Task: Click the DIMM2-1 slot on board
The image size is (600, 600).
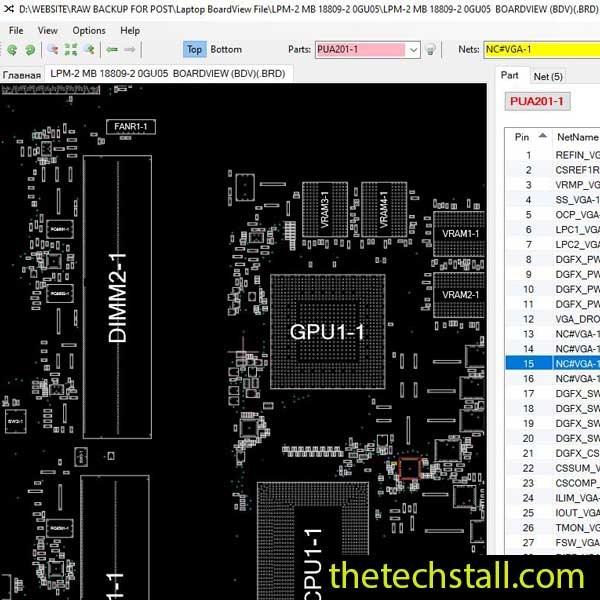Action: pyautogui.click(x=117, y=297)
